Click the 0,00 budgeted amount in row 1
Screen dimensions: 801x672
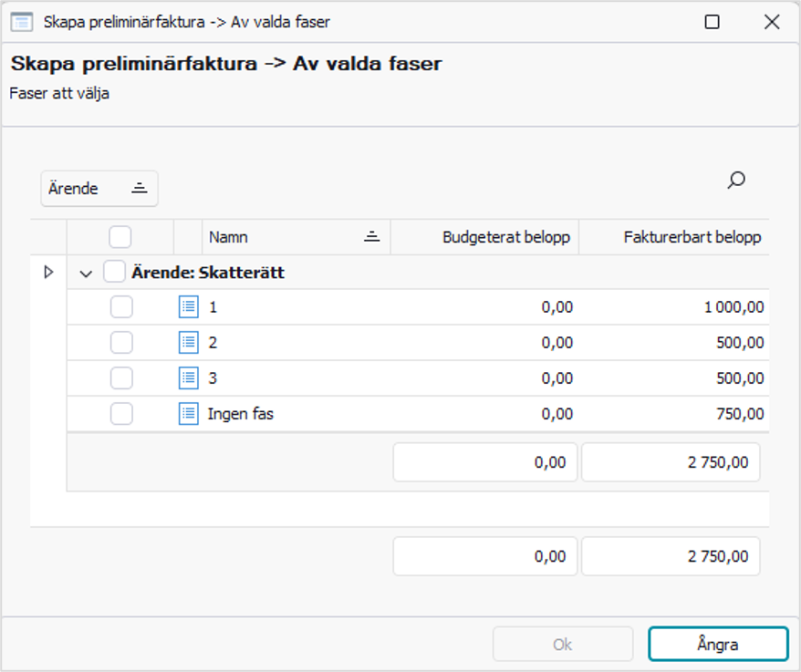coord(557,307)
